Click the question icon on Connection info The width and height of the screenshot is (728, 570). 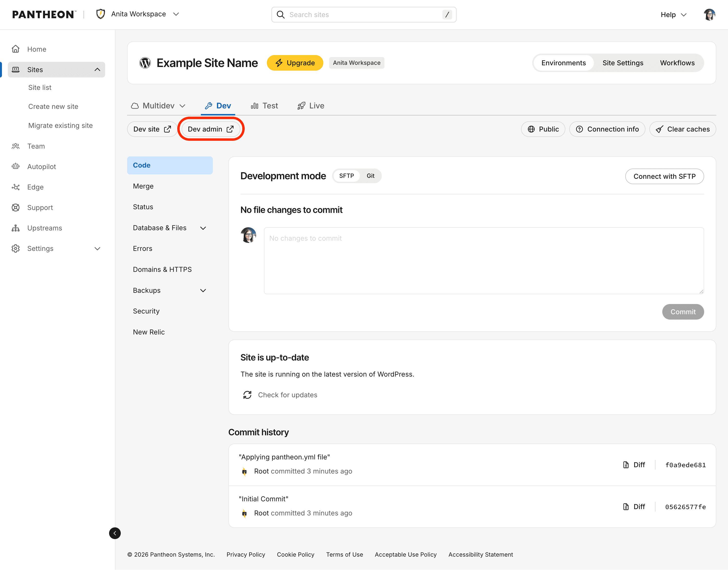click(x=579, y=129)
